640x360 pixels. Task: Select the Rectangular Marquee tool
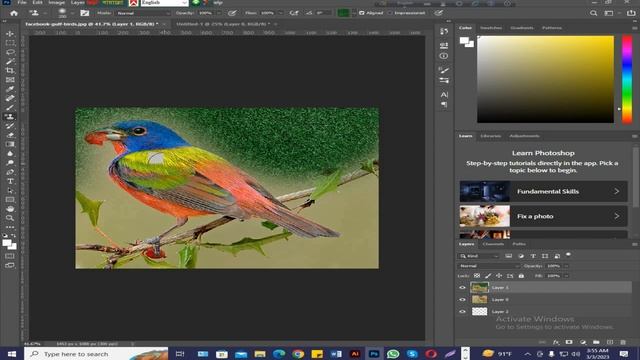click(10, 43)
